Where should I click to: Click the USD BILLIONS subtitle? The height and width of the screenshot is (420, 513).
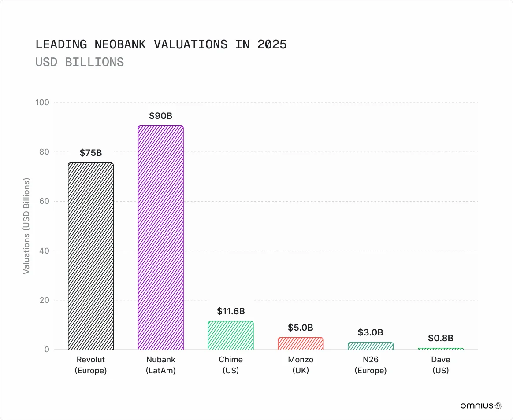click(79, 62)
